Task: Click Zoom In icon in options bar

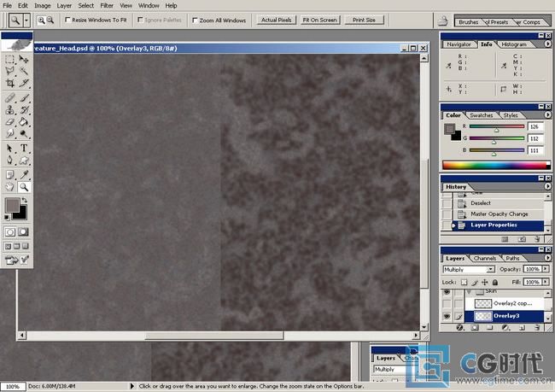Action: 42,20
